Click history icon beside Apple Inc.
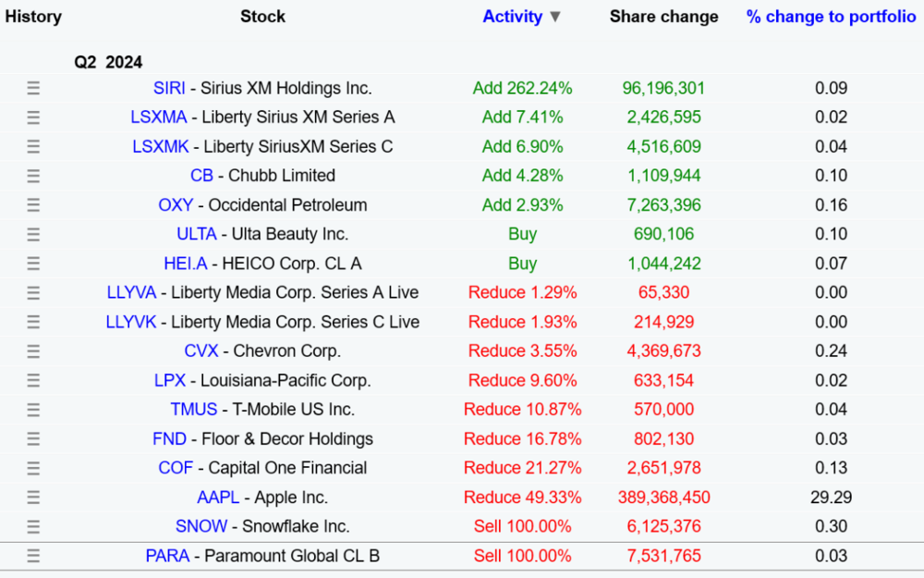The image size is (924, 578). click(33, 498)
